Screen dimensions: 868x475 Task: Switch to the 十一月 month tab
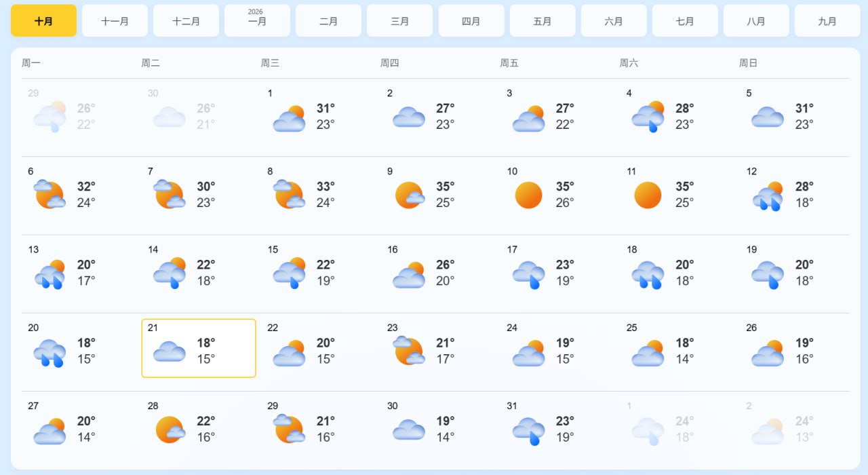pyautogui.click(x=115, y=21)
